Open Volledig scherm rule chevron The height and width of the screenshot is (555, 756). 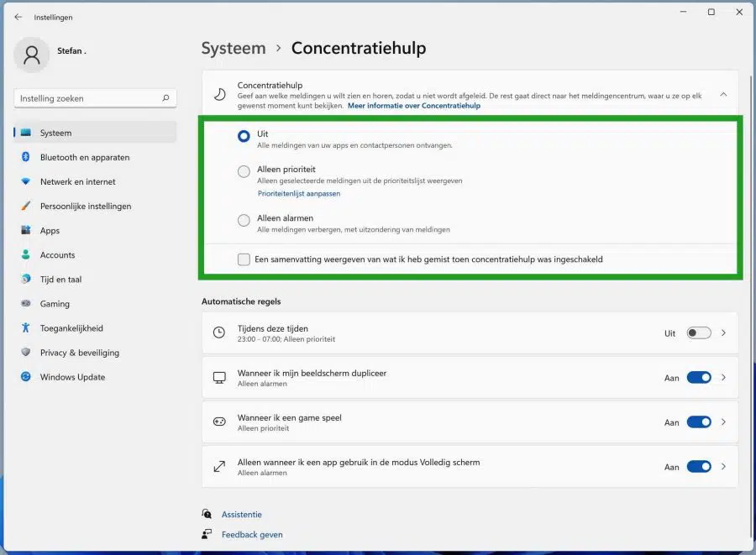(x=723, y=467)
